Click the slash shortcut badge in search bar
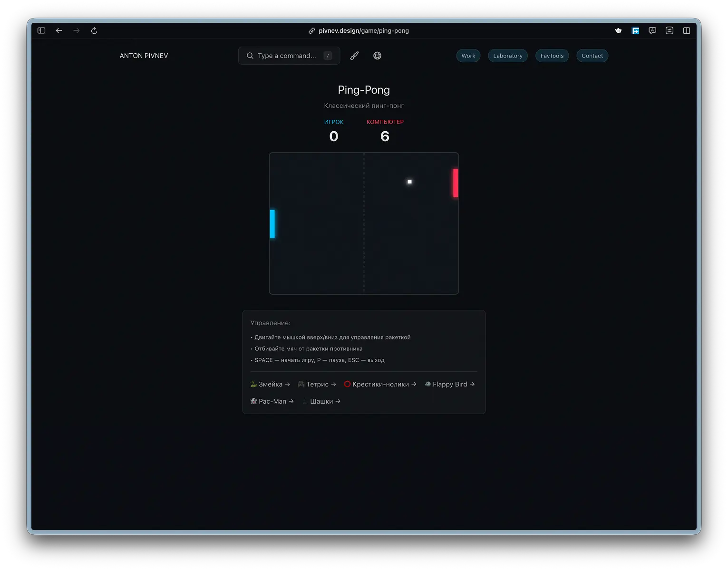The height and width of the screenshot is (570, 728). pyautogui.click(x=328, y=56)
